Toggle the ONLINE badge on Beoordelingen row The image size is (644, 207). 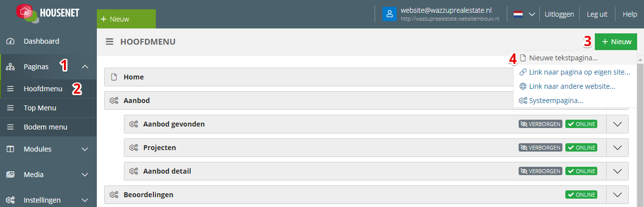pyautogui.click(x=581, y=195)
